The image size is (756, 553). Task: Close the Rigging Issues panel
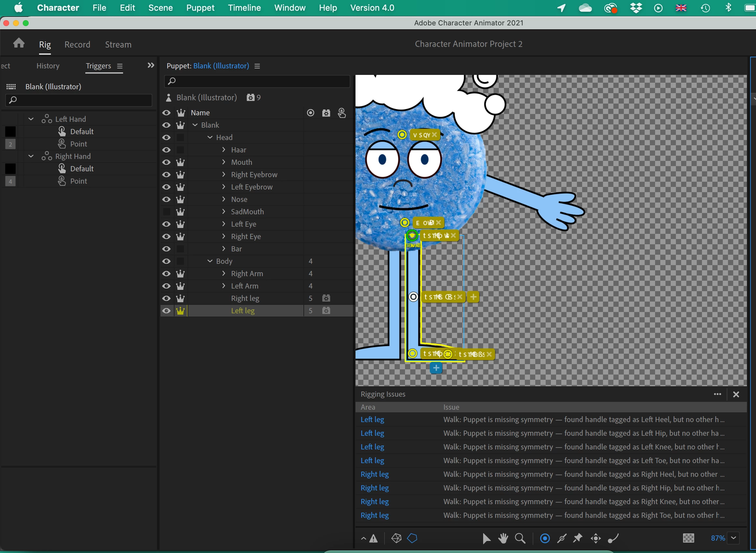click(x=736, y=394)
